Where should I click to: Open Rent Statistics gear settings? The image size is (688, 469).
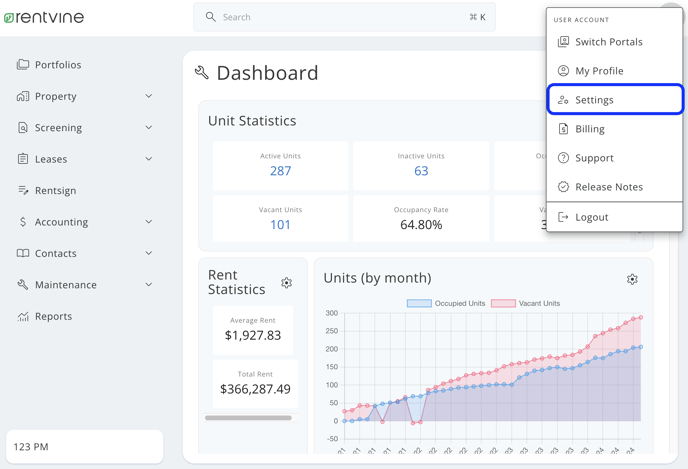point(287,283)
